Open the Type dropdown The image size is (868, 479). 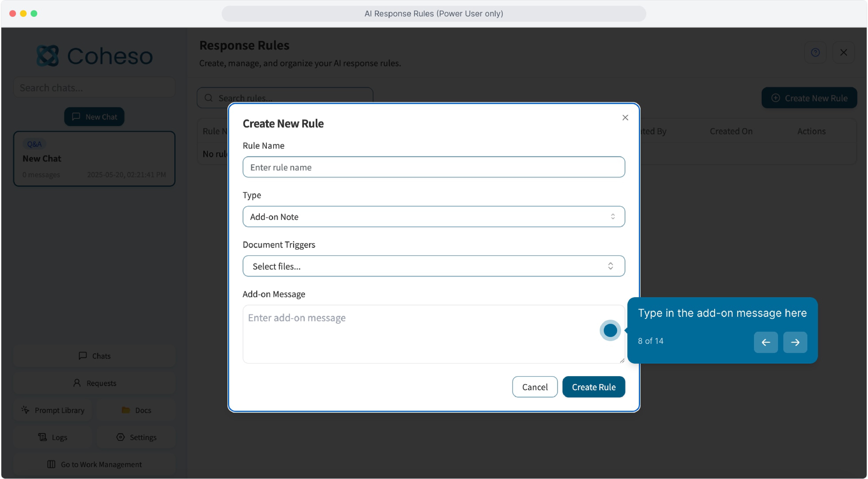(433, 217)
